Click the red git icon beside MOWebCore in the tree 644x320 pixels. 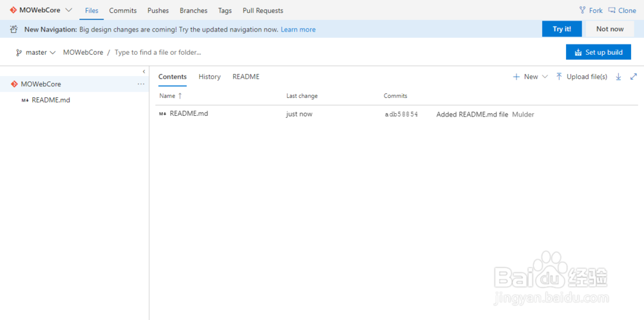pyautogui.click(x=14, y=84)
